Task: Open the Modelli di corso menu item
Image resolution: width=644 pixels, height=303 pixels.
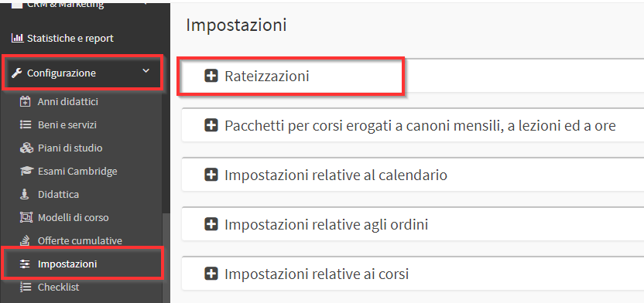Action: 73,217
